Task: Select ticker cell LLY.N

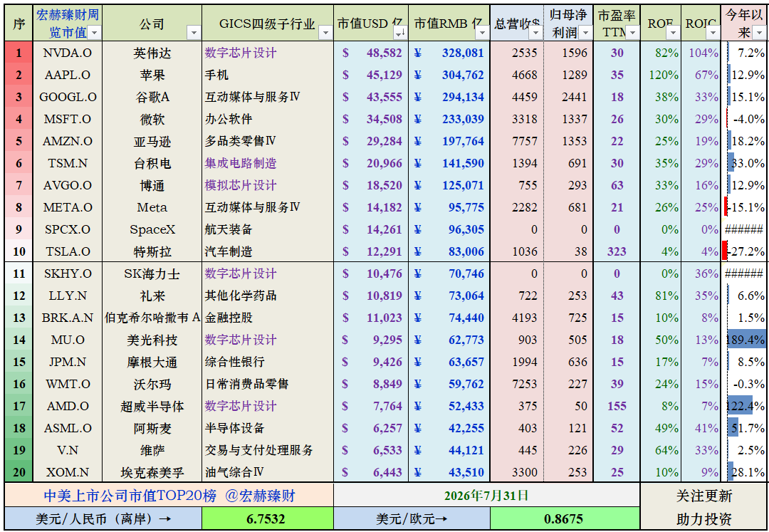Action: tap(68, 296)
